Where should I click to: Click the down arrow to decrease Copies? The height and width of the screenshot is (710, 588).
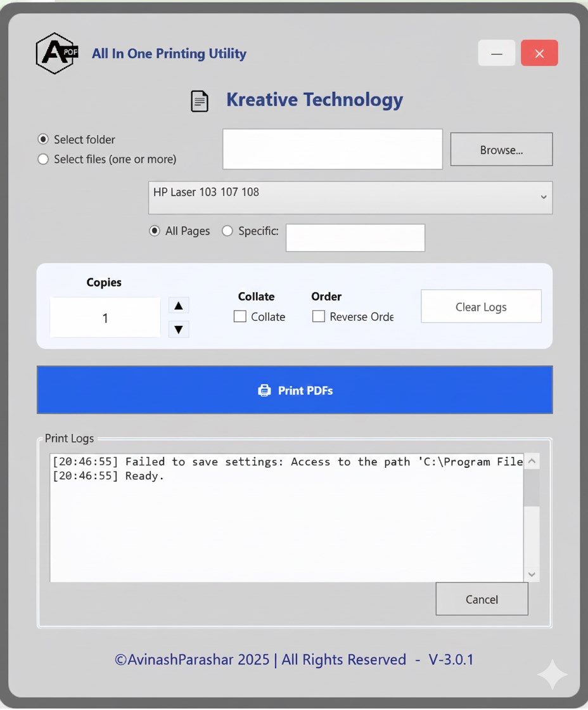[x=178, y=329]
